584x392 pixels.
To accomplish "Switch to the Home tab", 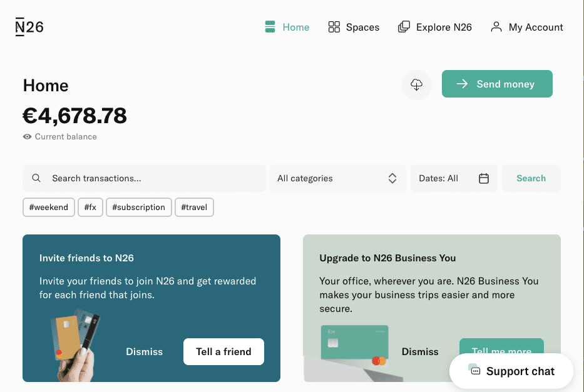I will (x=287, y=27).
